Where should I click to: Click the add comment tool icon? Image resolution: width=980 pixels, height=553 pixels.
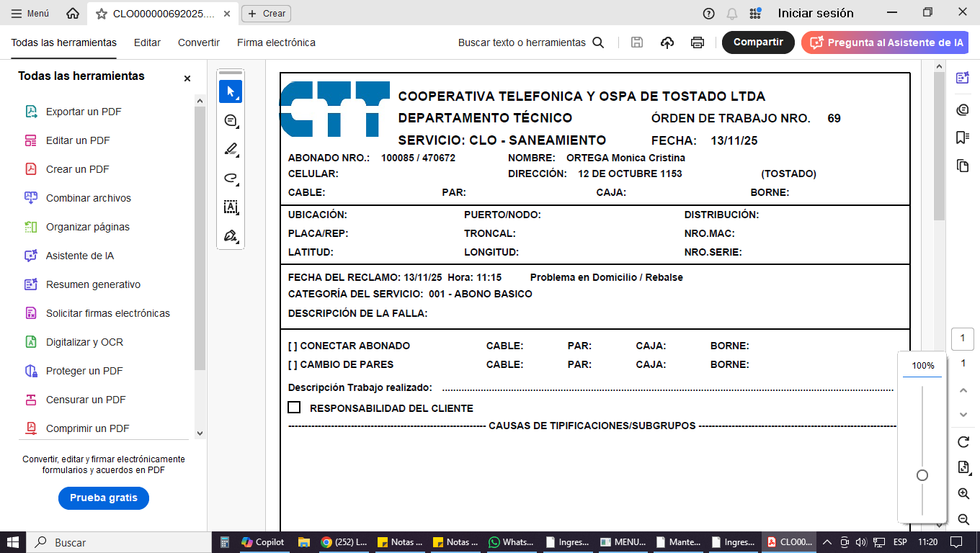[231, 121]
